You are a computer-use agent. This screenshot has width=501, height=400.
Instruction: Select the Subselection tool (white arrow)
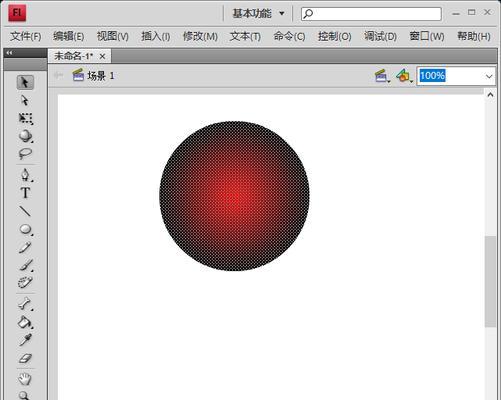click(25, 100)
